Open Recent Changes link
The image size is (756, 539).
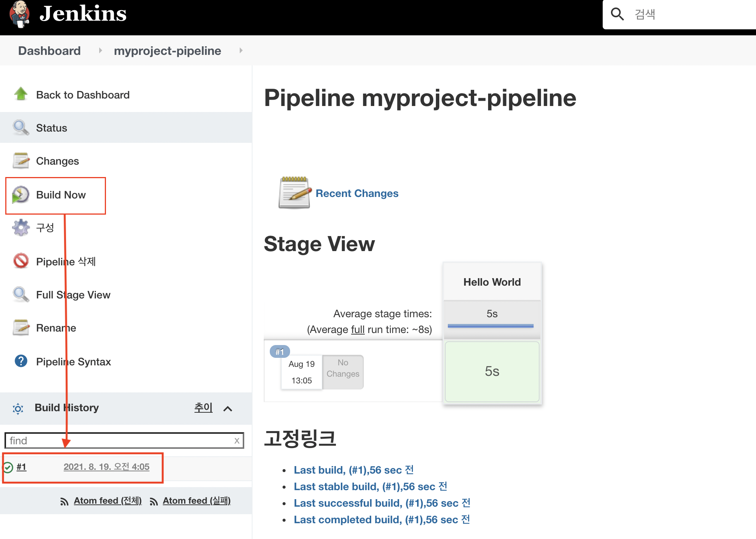pos(357,193)
